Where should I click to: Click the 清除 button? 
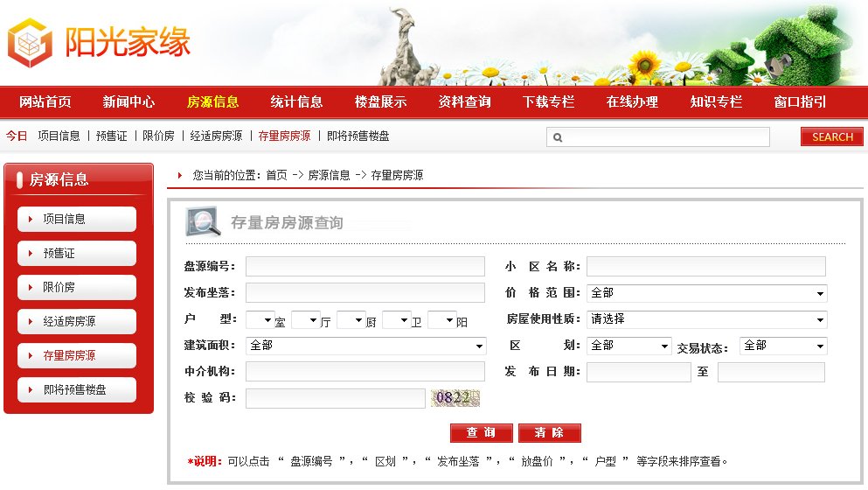(550, 433)
